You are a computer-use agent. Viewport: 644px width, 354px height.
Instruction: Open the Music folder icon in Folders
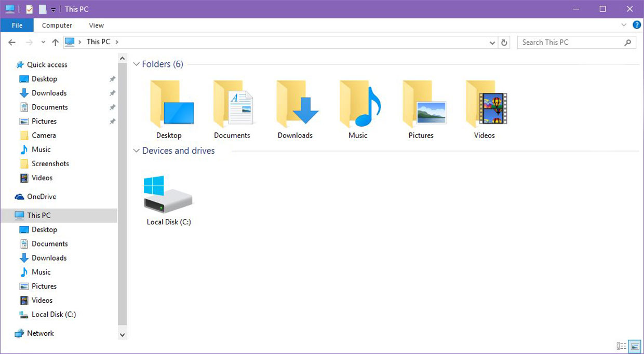[358, 105]
